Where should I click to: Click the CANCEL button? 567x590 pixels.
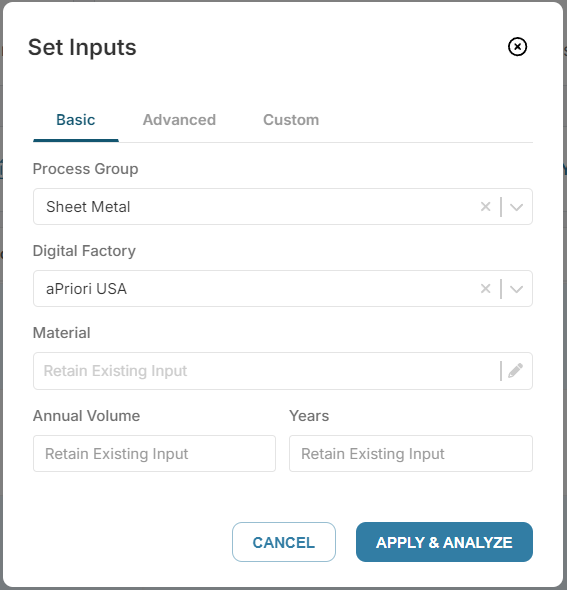pyautogui.click(x=284, y=542)
